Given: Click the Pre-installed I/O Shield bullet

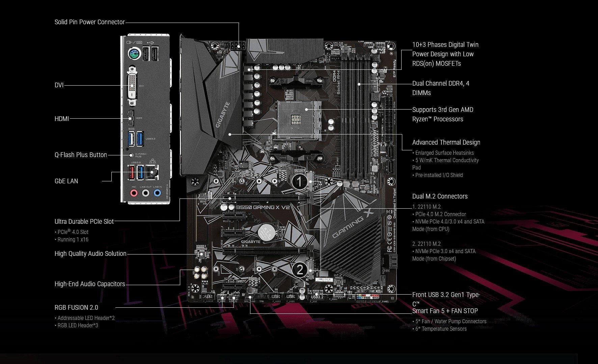Looking at the screenshot, I should (x=438, y=175).
